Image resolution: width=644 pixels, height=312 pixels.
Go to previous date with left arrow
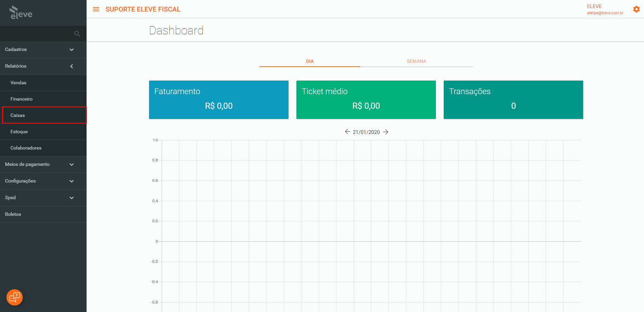point(347,132)
